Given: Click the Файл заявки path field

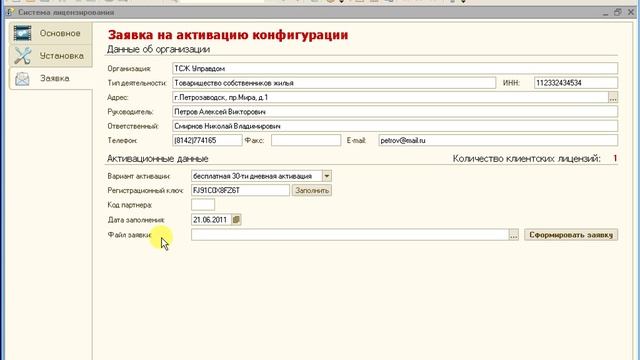Looking at the screenshot, I should click(x=350, y=235).
